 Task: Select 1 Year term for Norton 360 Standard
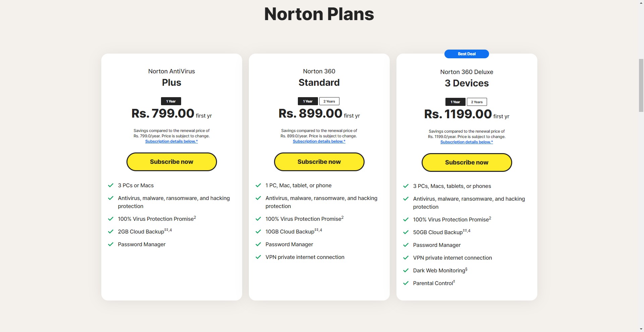pos(308,101)
